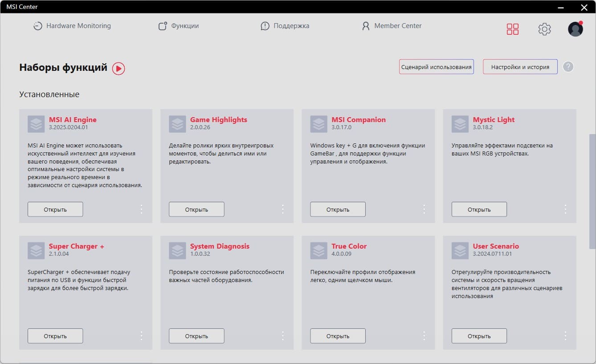
Task: Click the Super Charger + title
Action: click(77, 246)
